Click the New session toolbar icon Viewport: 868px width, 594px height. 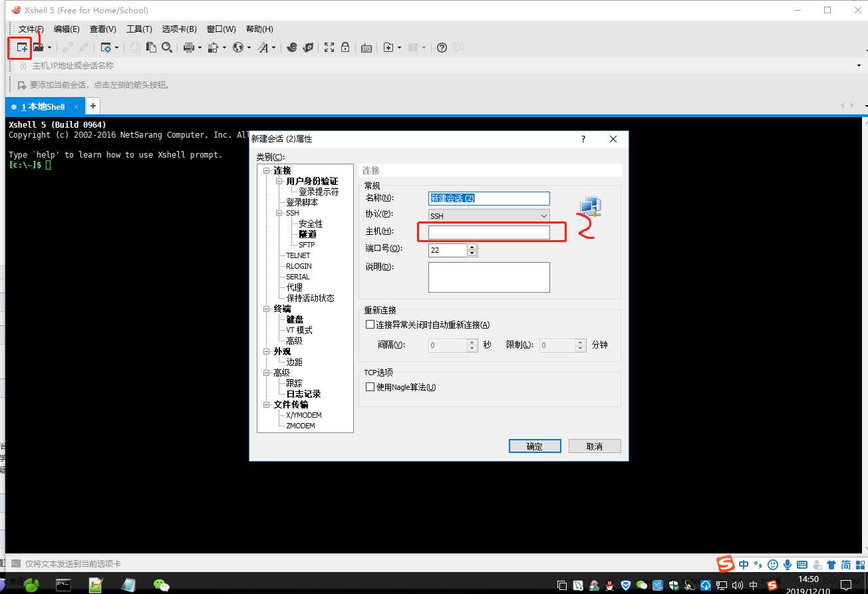pos(22,47)
